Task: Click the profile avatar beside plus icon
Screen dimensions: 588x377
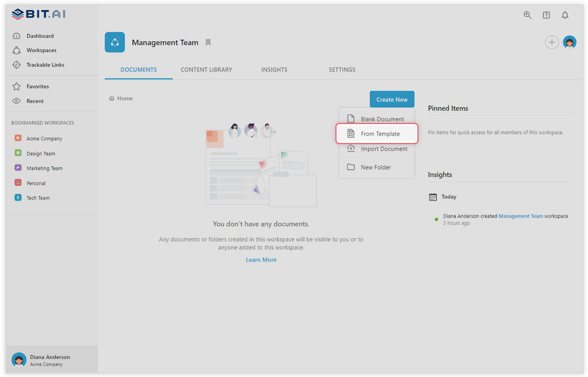Action: click(570, 42)
